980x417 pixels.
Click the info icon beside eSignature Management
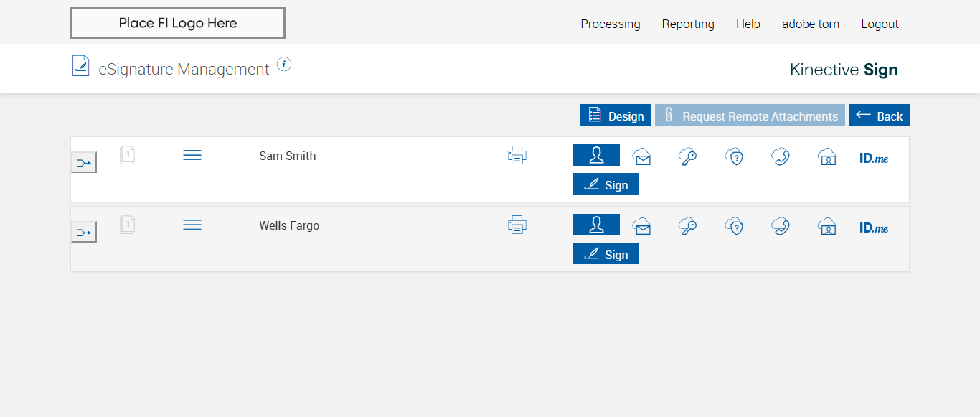tap(284, 65)
